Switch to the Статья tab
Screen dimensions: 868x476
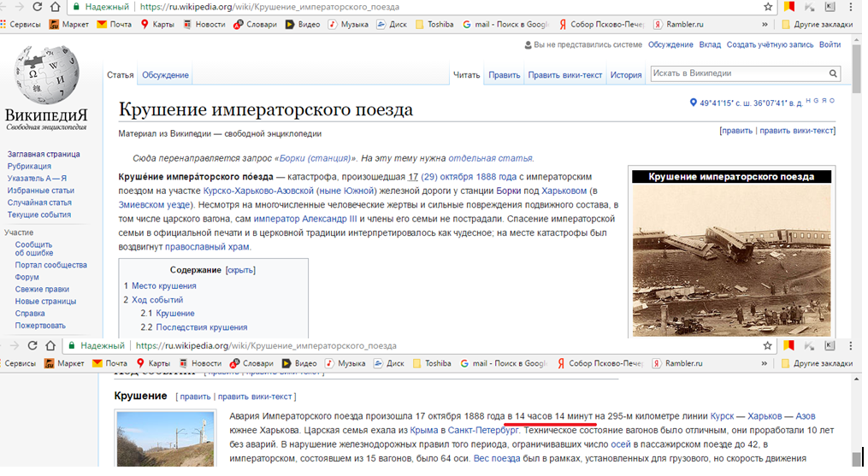point(120,74)
